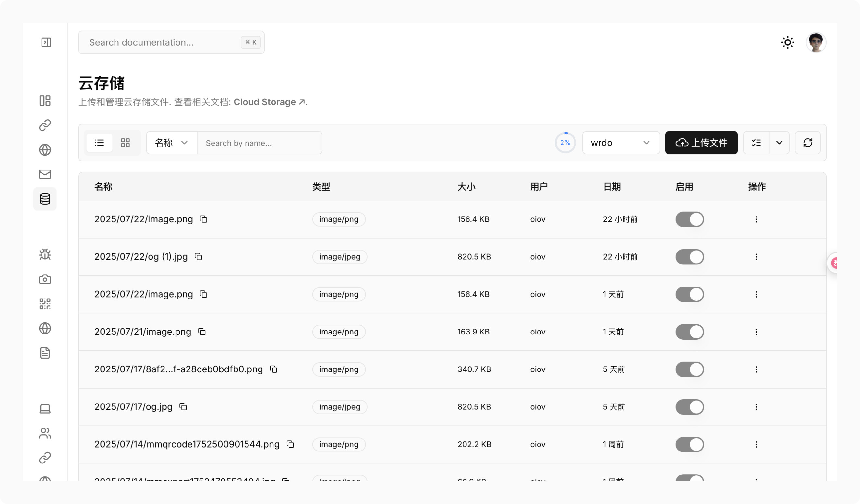The height and width of the screenshot is (504, 860).
Task: Click the 大小 column header
Action: click(466, 186)
